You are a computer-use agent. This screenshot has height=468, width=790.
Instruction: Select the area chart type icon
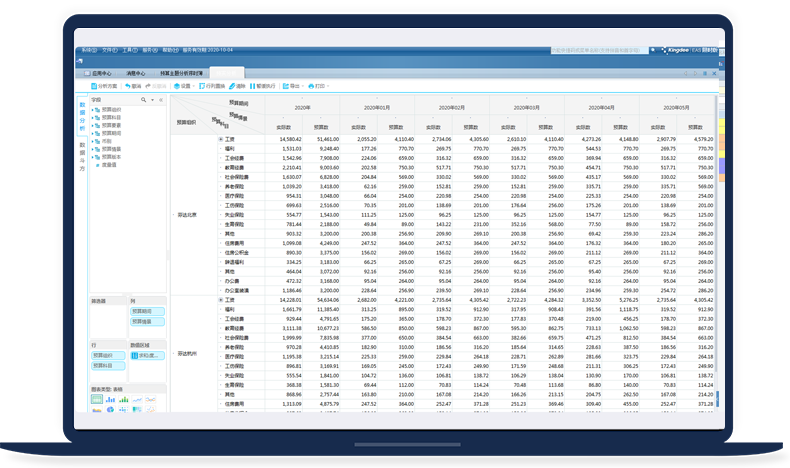tap(97, 410)
